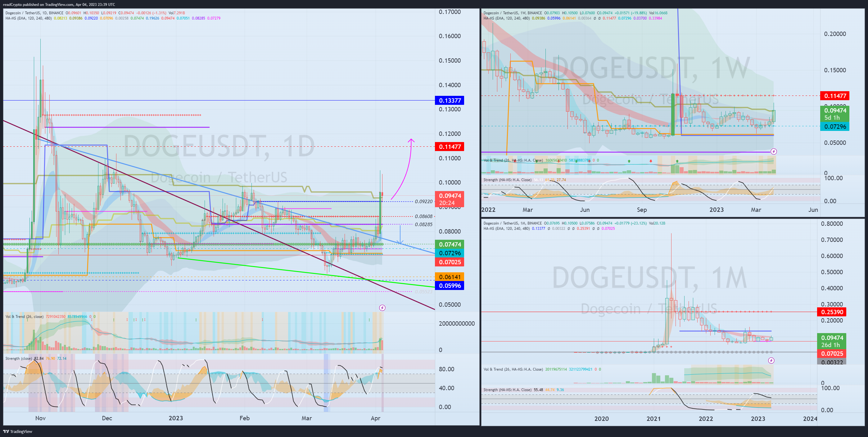Image resolution: width=868 pixels, height=437 pixels.
Task: Click the 0.05000 tick on 1D price axis
Action: tap(450, 305)
